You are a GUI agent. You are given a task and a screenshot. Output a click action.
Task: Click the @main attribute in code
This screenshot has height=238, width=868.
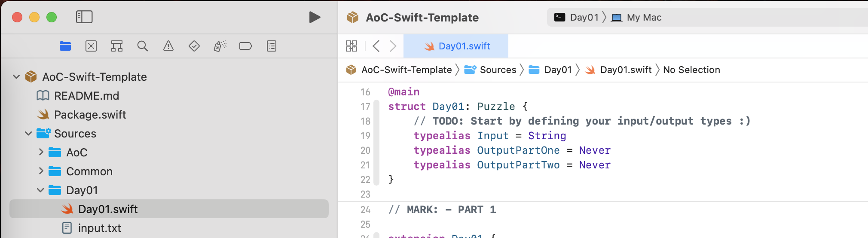click(x=404, y=92)
